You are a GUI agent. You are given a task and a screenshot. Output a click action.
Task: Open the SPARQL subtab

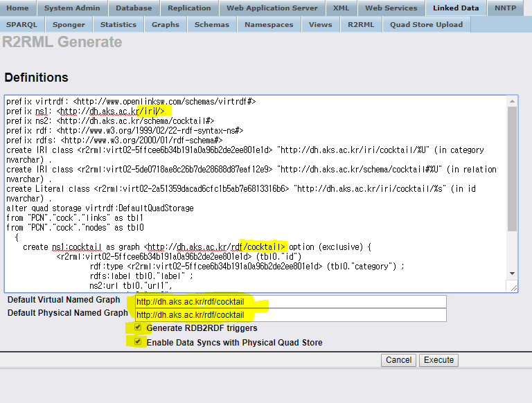[x=21, y=24]
